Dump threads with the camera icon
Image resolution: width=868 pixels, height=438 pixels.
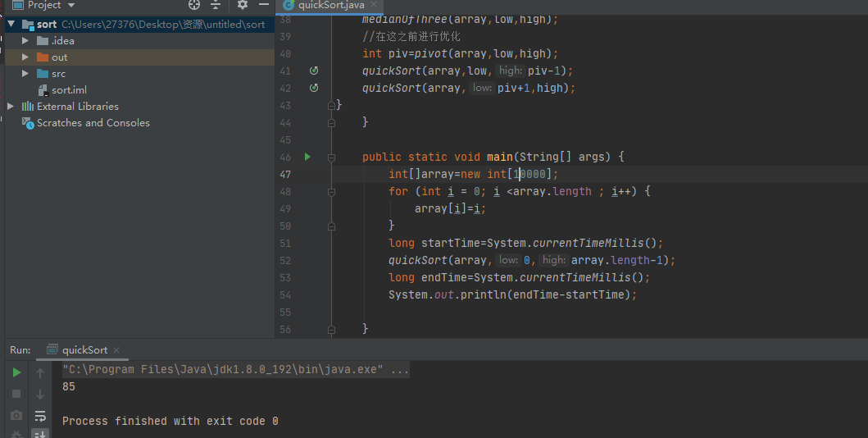click(16, 415)
